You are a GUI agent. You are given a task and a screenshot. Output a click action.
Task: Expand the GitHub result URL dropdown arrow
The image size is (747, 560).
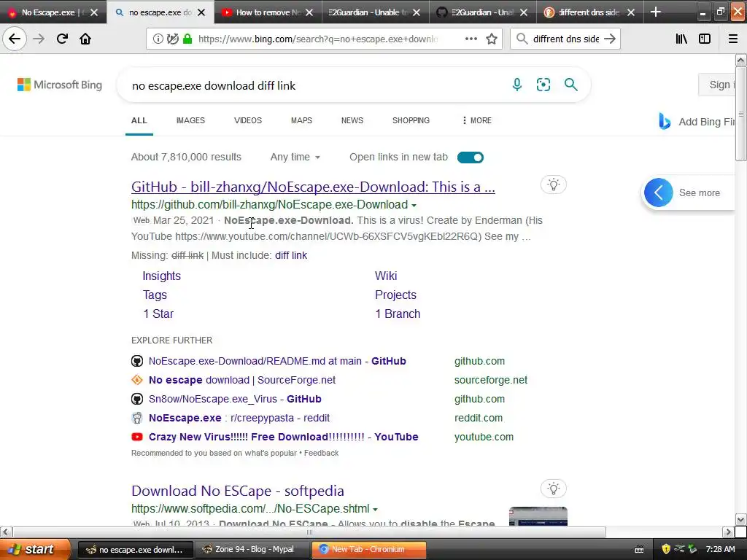(414, 205)
